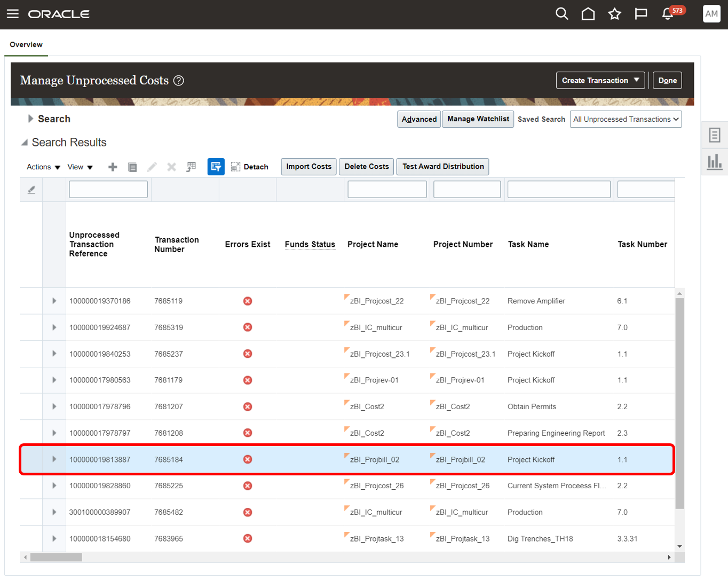Open help icon beside Manage Unprocessed Costs
728x579 pixels.
coord(179,81)
